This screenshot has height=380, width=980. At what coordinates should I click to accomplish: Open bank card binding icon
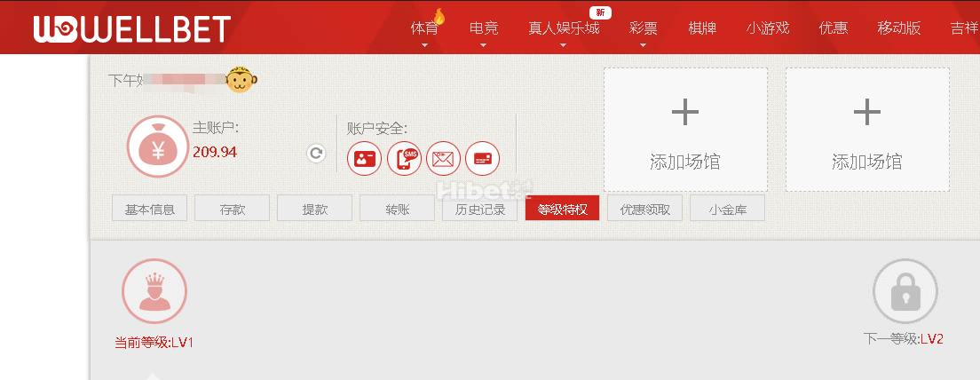click(482, 159)
